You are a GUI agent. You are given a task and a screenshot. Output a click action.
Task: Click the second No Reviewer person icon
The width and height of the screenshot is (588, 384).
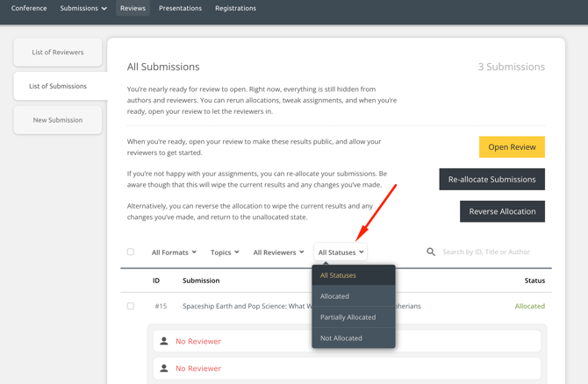point(164,368)
